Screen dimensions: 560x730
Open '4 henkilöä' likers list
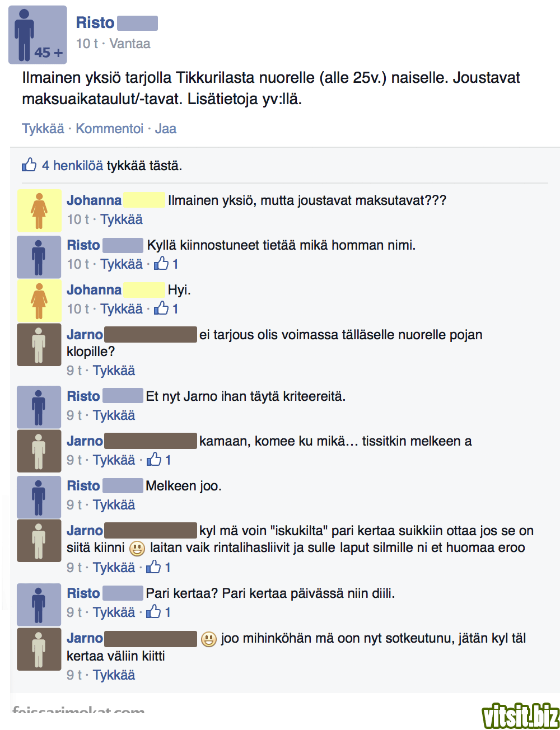coord(72,166)
